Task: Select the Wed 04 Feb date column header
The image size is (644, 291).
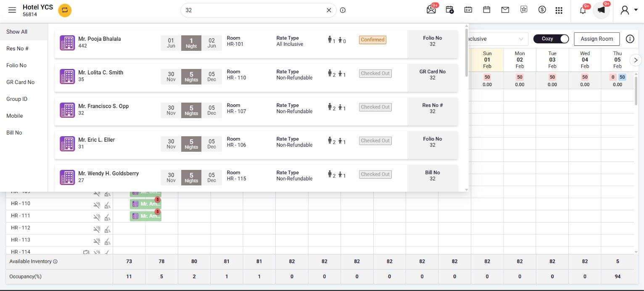Action: coord(585,60)
